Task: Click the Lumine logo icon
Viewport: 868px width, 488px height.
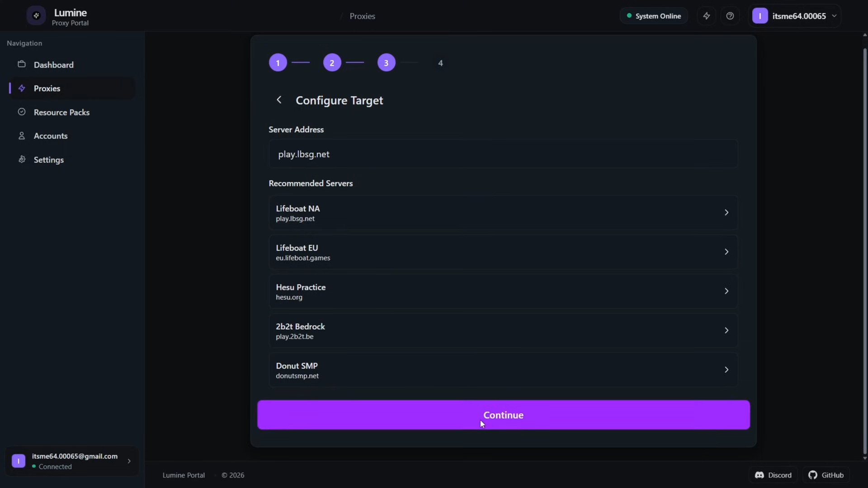Action: coord(36,16)
